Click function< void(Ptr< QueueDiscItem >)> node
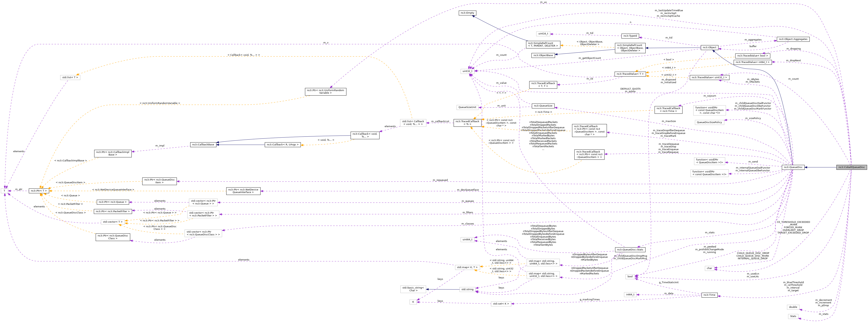868x322 pixels. [x=709, y=161]
